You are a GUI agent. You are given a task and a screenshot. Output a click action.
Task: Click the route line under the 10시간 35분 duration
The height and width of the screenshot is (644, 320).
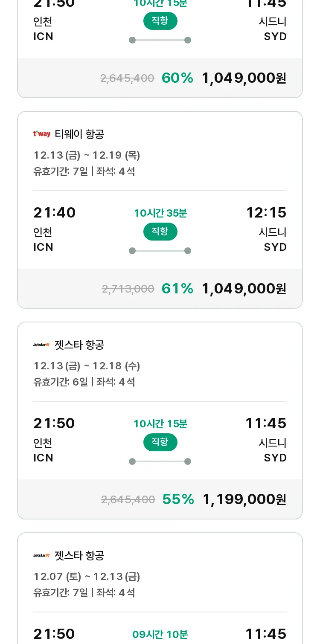click(x=160, y=251)
